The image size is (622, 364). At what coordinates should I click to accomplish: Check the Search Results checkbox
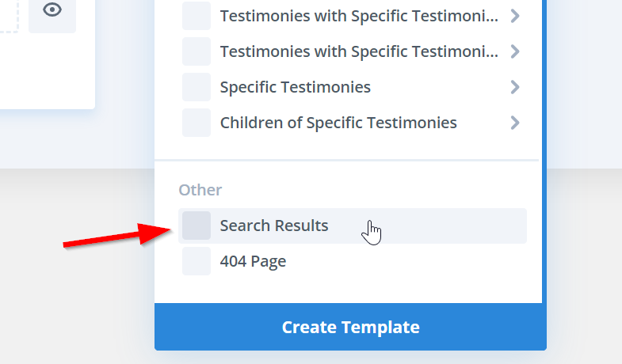(x=197, y=226)
